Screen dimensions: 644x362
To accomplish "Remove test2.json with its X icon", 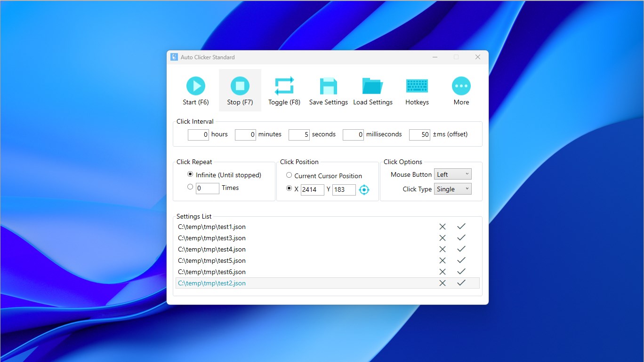I will (x=443, y=283).
